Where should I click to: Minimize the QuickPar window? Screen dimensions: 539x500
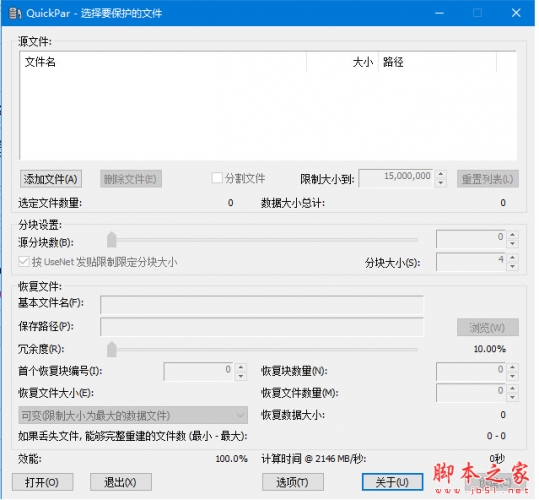click(x=439, y=13)
